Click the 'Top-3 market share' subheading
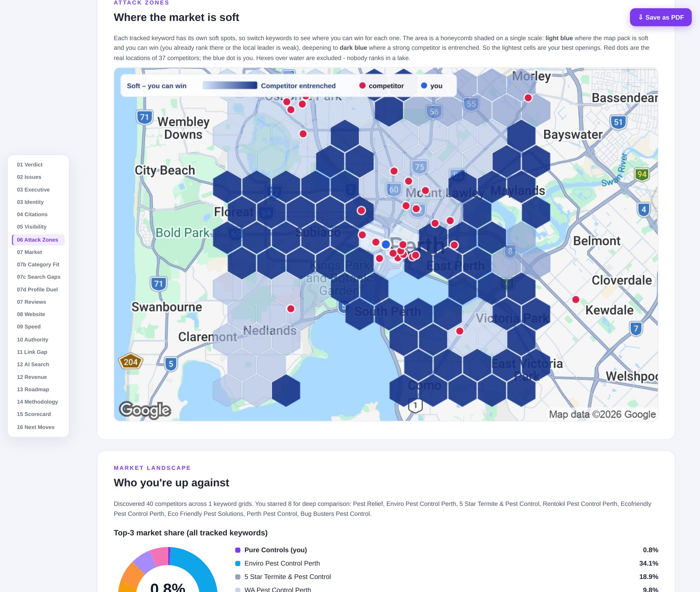700x592 pixels. point(190,533)
